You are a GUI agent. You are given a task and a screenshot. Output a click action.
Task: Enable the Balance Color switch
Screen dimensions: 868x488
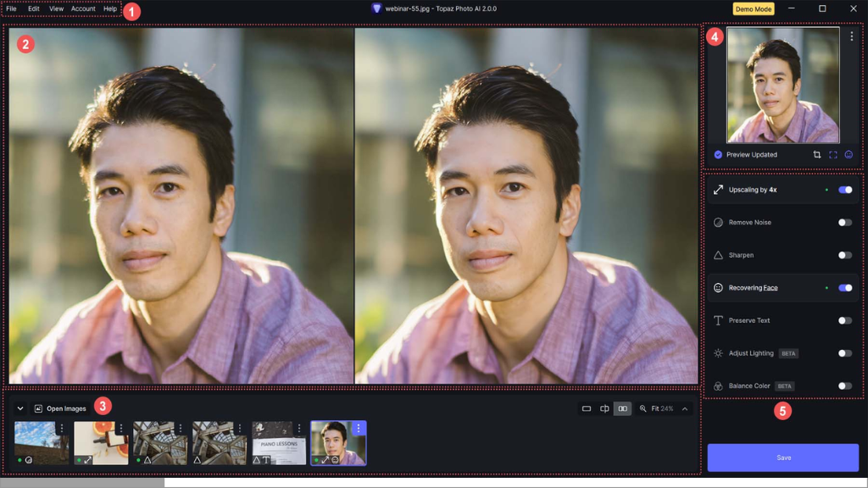[845, 385]
